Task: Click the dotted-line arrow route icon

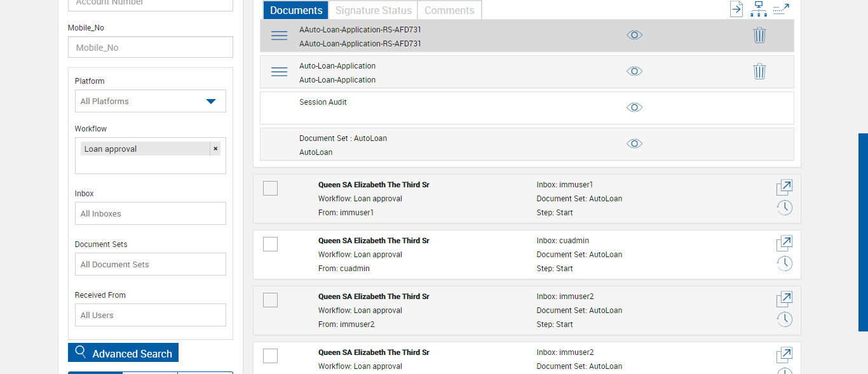Action: pos(781,9)
